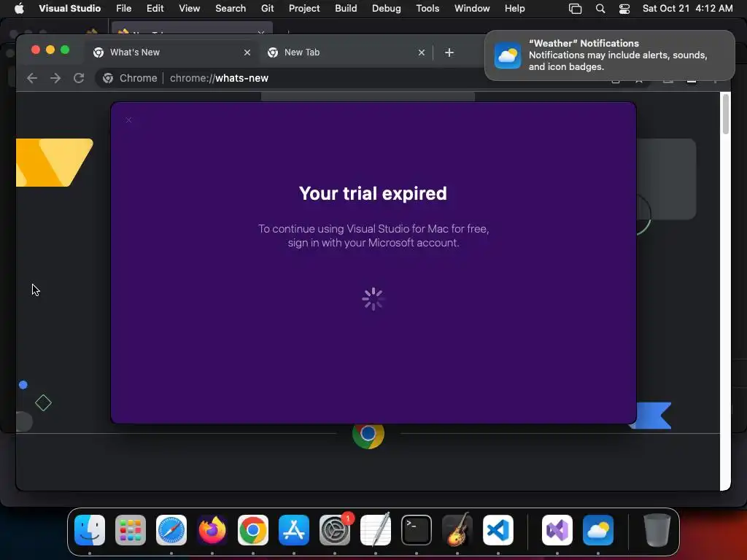
Task: Open the Build menu
Action: 346,8
